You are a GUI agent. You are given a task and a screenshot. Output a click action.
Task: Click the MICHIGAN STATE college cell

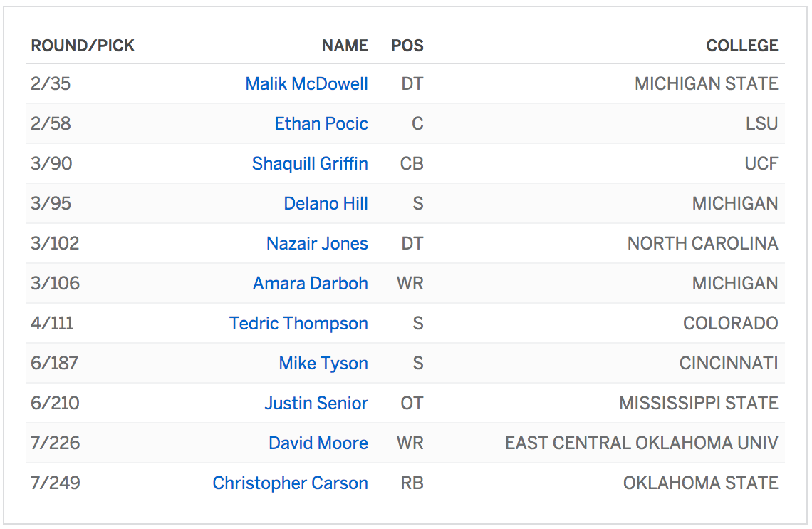click(x=706, y=84)
